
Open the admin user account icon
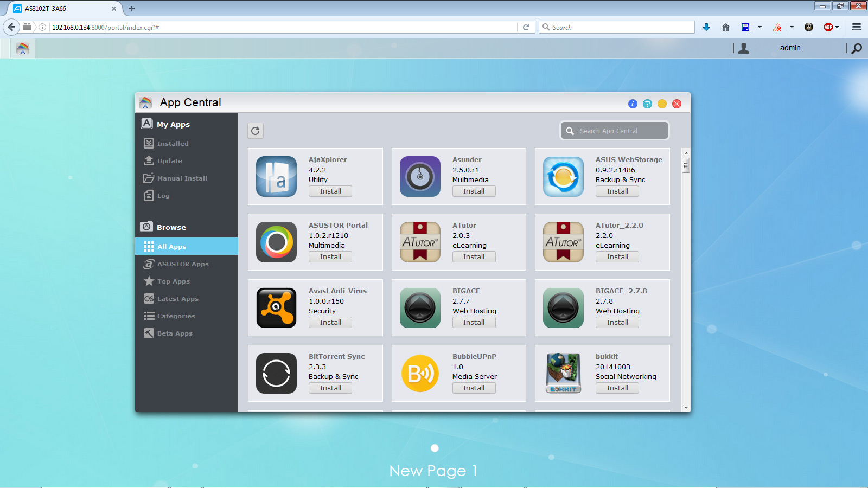(x=744, y=48)
